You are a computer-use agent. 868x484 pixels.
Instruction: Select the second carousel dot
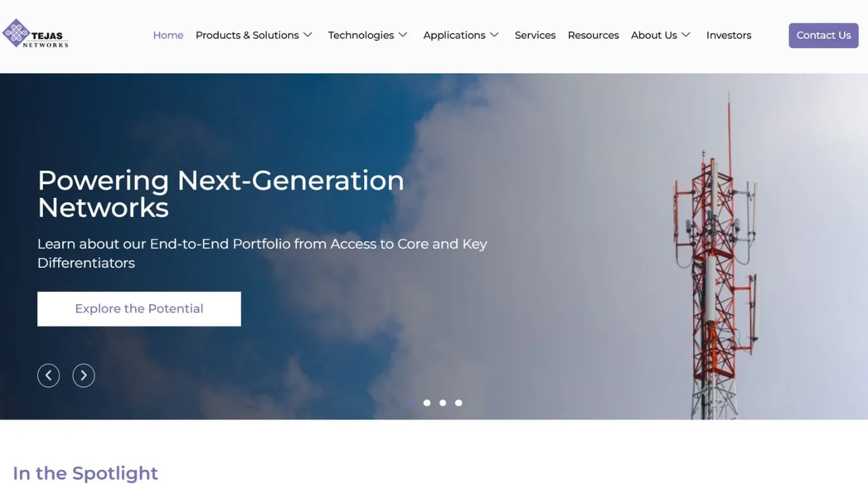pyautogui.click(x=426, y=402)
